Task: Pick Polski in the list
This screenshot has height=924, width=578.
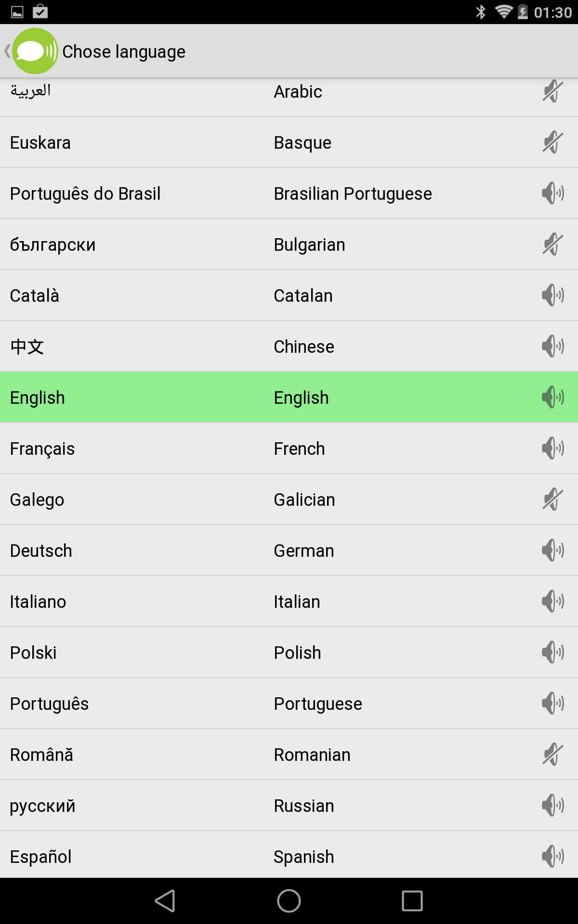Action: (x=33, y=653)
